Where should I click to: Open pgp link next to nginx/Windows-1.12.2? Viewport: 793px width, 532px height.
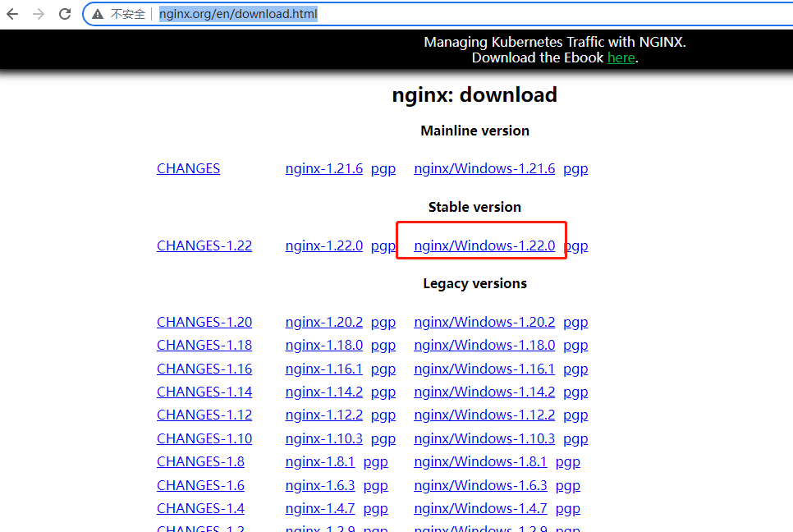575,415
